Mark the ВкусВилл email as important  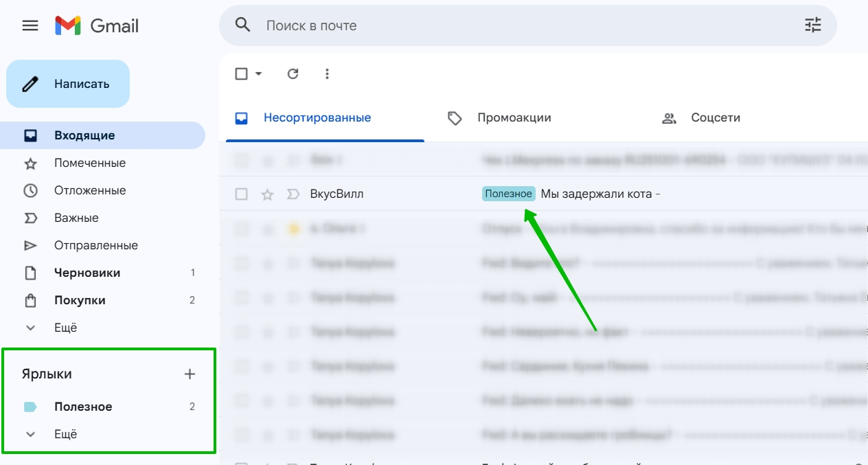point(293,194)
